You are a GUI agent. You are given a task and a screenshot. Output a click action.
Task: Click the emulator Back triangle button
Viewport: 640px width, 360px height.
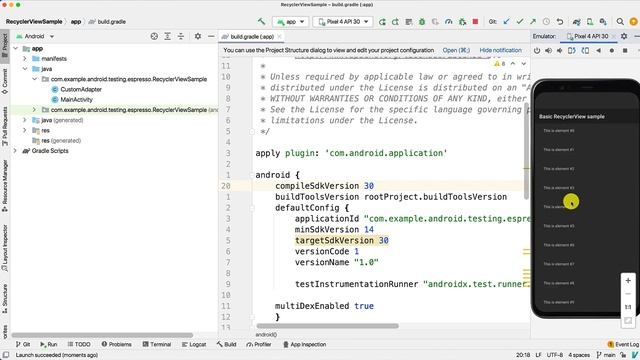tap(598, 51)
